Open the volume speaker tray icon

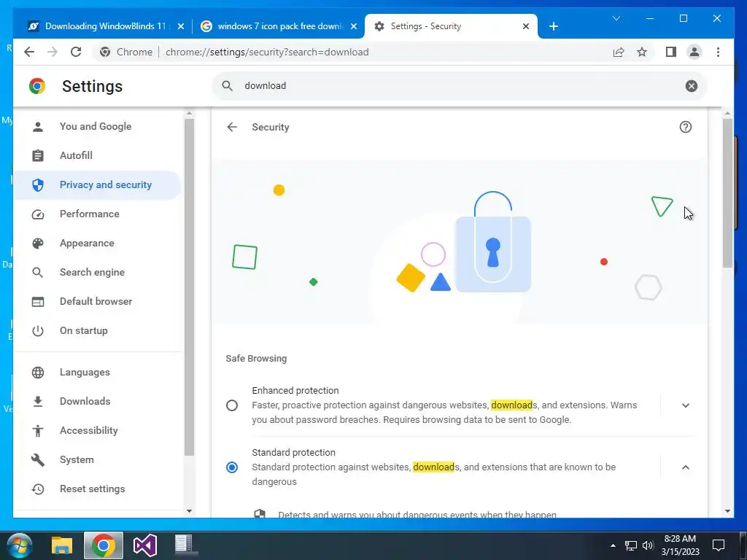[648, 545]
